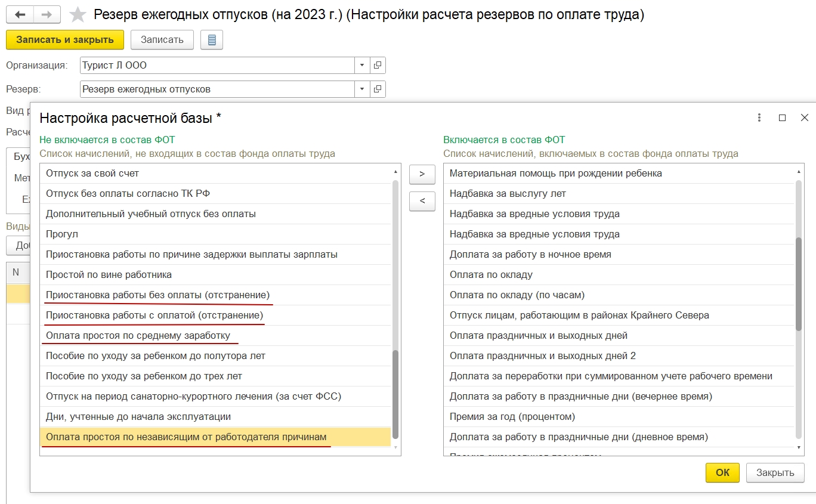Select Дополнительный учебный отпуск без оплаты
The height and width of the screenshot is (504, 816).
(215, 214)
